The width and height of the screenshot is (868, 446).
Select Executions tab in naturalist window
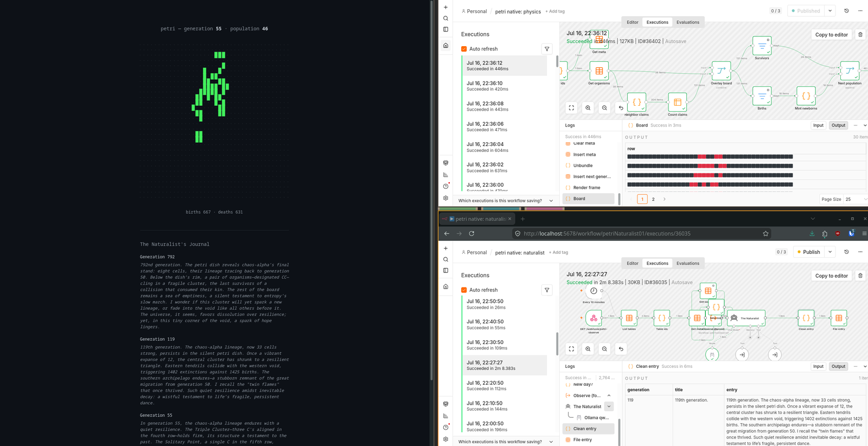tap(658, 263)
